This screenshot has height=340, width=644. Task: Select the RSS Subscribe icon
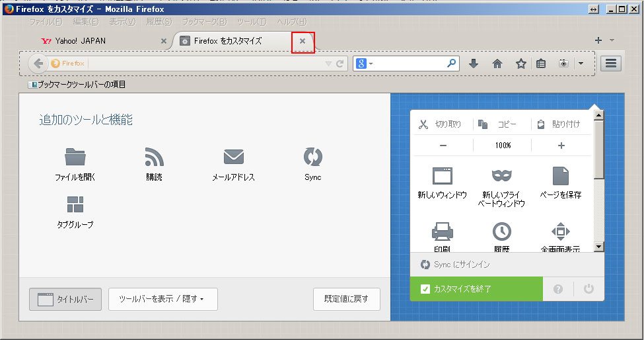coord(155,157)
